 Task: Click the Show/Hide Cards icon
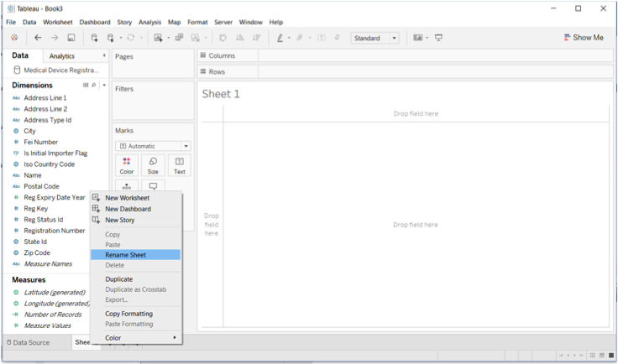(x=418, y=38)
